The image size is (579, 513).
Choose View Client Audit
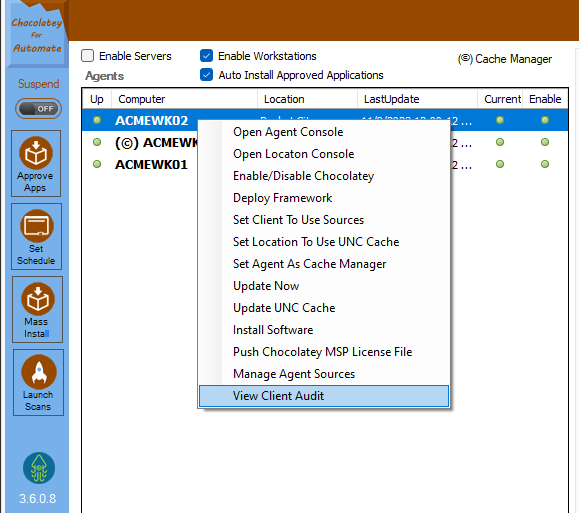point(324,396)
